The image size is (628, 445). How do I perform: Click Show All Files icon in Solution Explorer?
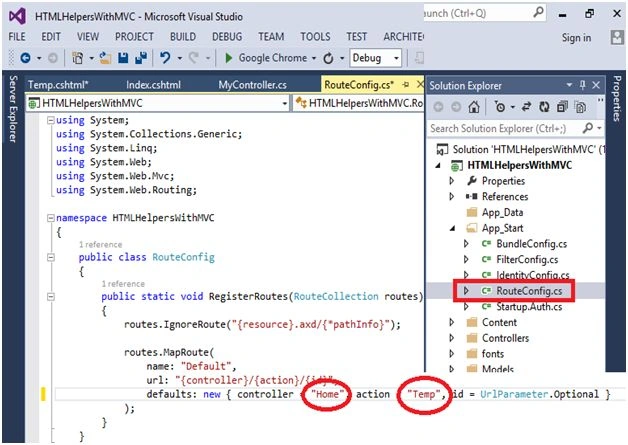[x=580, y=107]
